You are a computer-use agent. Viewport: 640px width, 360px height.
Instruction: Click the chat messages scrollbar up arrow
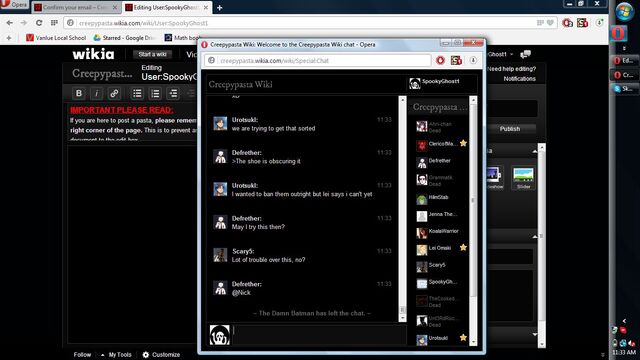402,100
